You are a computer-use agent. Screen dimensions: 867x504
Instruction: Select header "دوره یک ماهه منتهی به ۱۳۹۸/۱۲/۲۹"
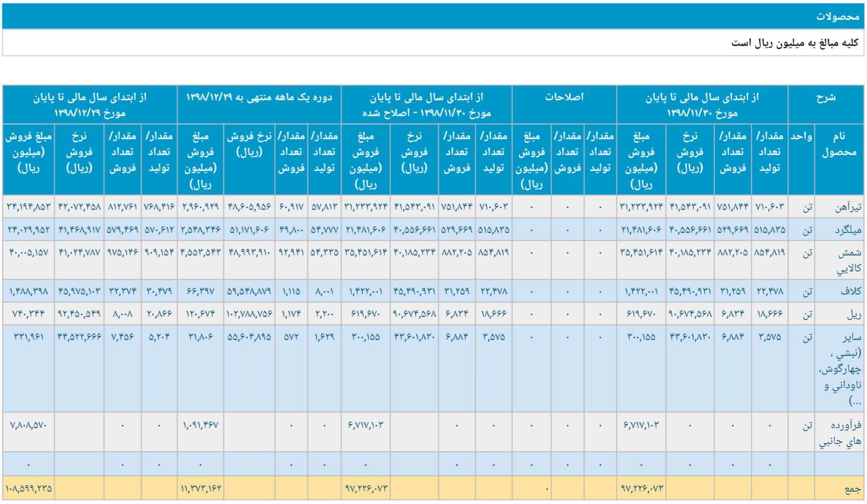coord(259,104)
